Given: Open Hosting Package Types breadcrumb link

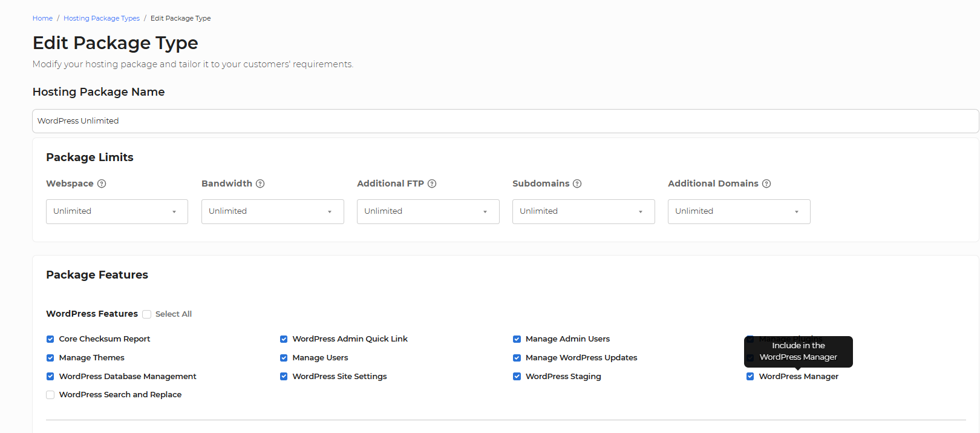Looking at the screenshot, I should pos(102,18).
